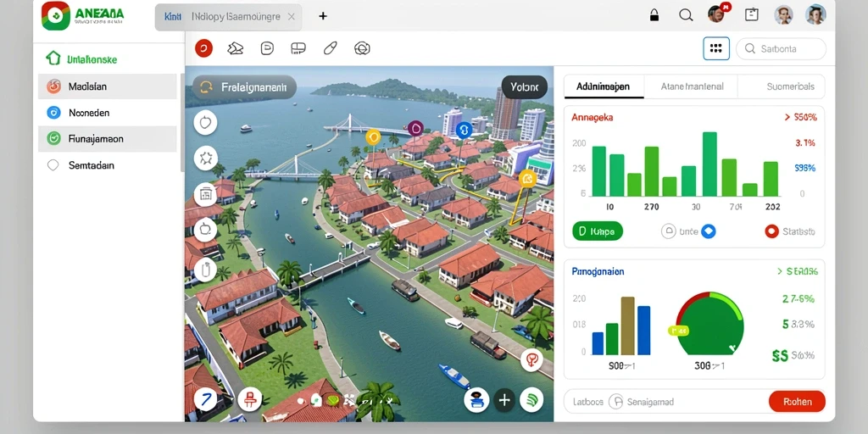
Task: Expand the Punoganaien percentage chevron
Action: (780, 271)
